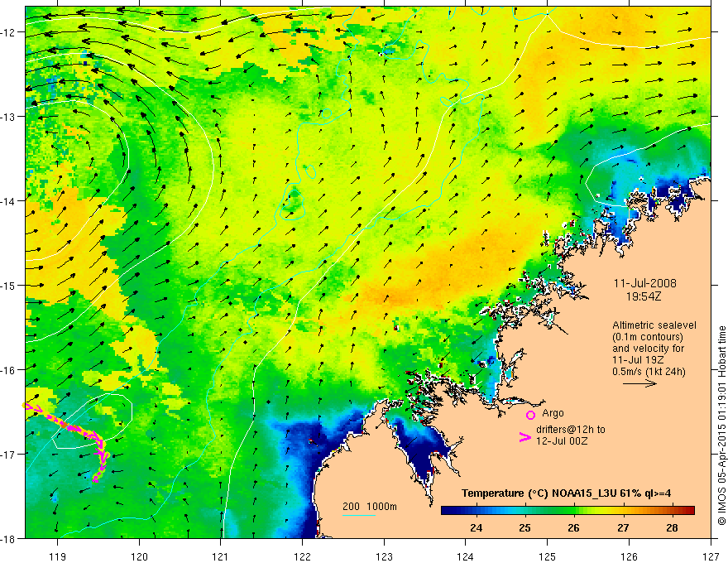The width and height of the screenshot is (728, 563).
Task: Click the cyan 200 1000m depth legend line
Action: 359,515
